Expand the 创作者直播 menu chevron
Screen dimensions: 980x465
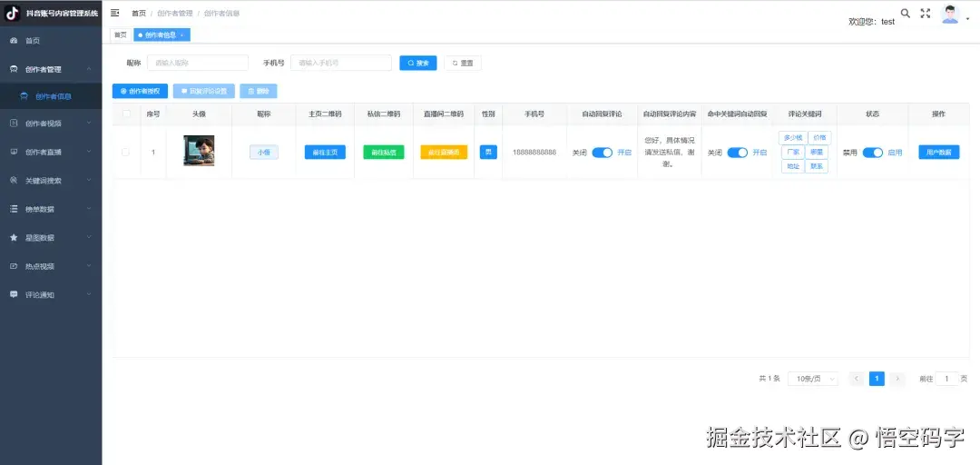(89, 152)
